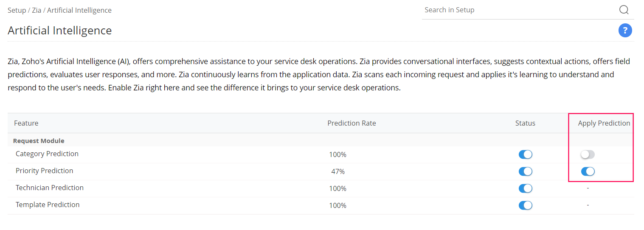Go to Setup in the breadcrumb

click(x=17, y=10)
